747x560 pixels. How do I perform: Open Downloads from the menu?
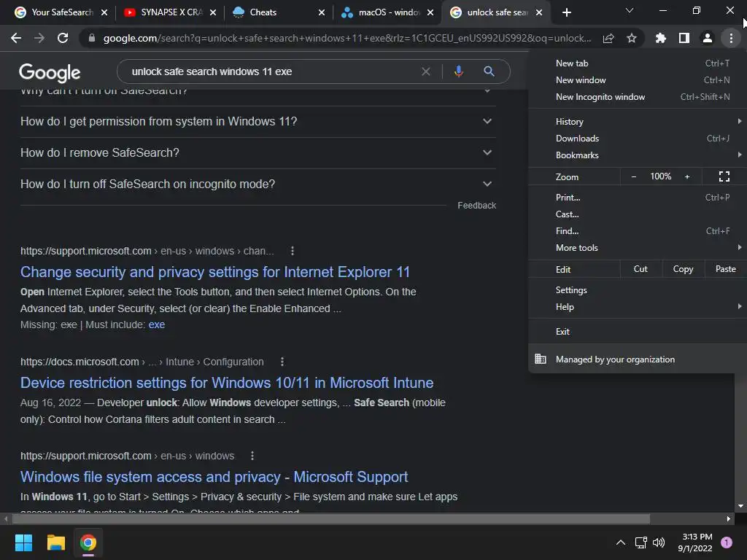638,139
